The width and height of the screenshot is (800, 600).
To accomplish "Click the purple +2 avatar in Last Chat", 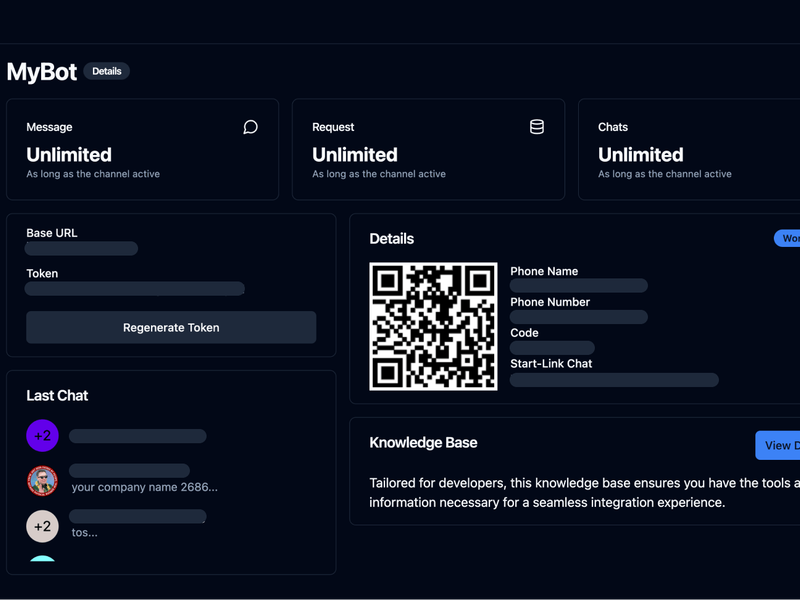I will tap(42, 435).
